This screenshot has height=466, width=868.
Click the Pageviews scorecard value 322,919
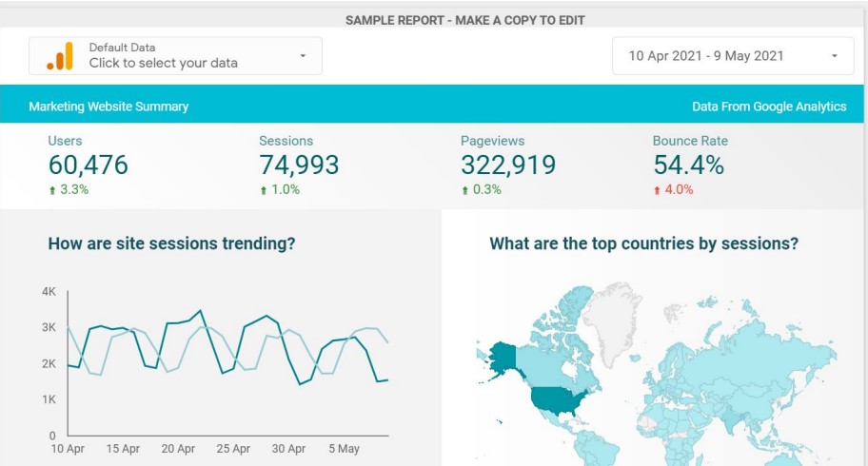coord(508,165)
